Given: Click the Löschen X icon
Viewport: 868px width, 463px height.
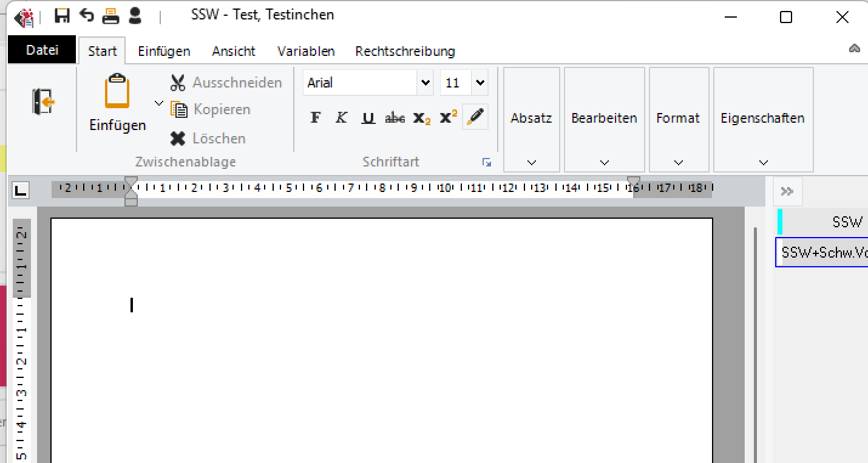Looking at the screenshot, I should coord(178,139).
